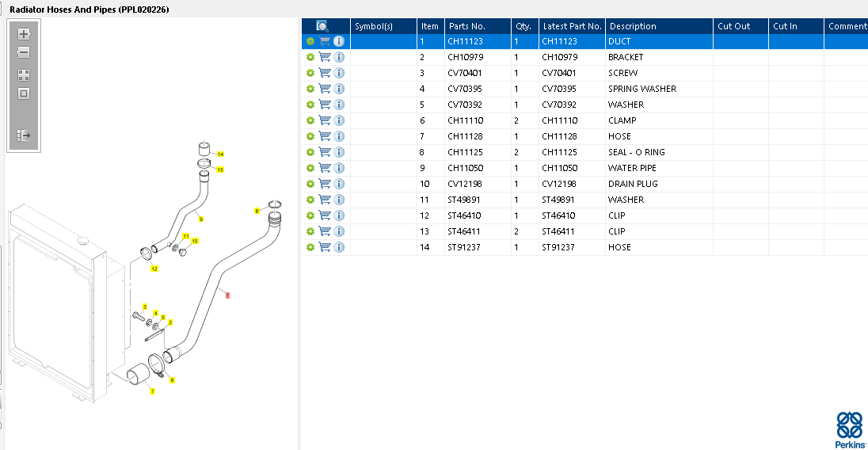Select the SEAL - O RING row

click(636, 152)
